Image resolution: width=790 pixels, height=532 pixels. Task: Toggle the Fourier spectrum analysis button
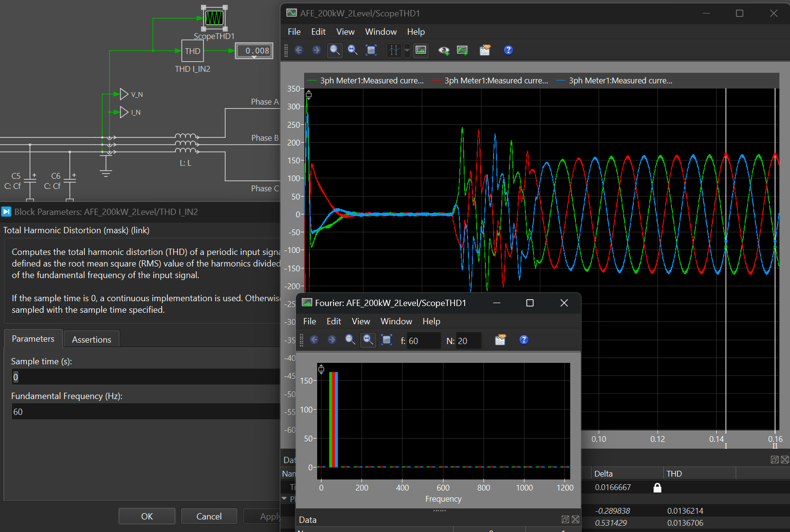coord(421,50)
